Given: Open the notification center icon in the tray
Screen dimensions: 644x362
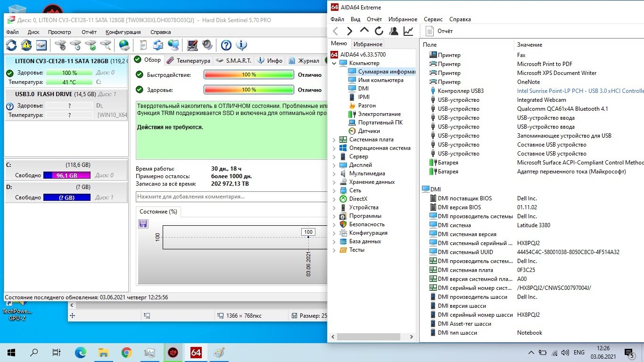Looking at the screenshot, I should pos(629,353).
